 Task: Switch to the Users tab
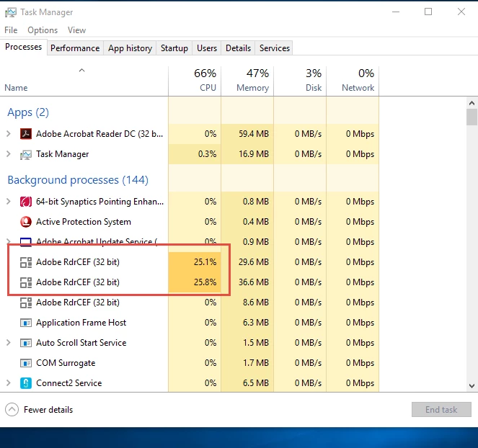pos(207,48)
